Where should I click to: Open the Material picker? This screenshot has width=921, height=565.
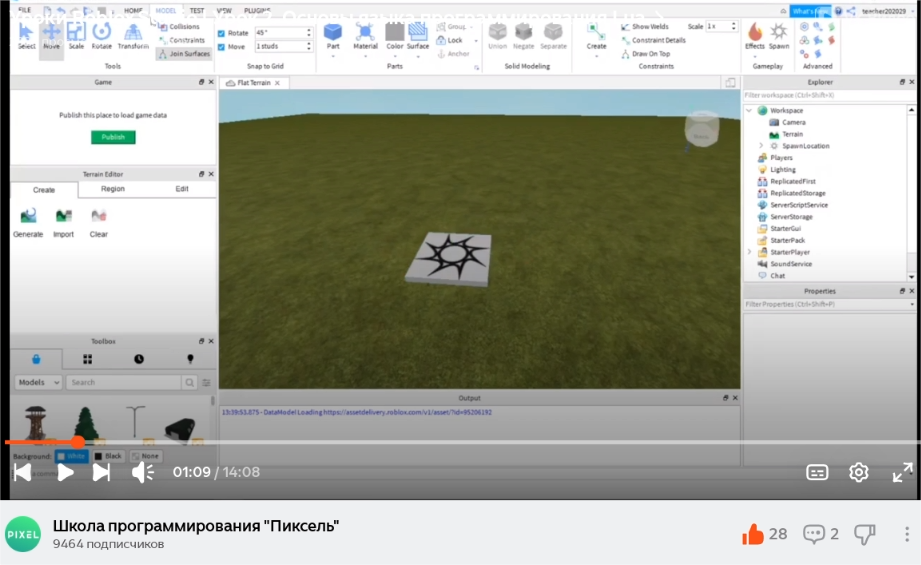point(365,36)
